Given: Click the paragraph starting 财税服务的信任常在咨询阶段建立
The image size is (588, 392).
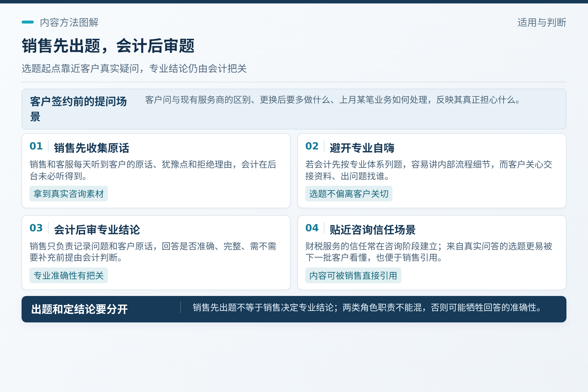Looking at the screenshot, I should pos(429,252).
